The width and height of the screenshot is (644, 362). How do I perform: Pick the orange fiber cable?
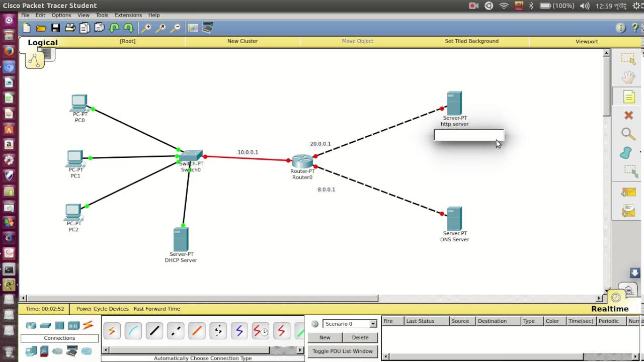[x=197, y=331]
